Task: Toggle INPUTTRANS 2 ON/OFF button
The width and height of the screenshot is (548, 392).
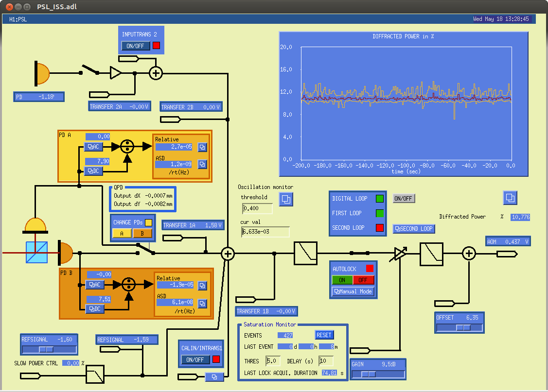Action: 136,46
